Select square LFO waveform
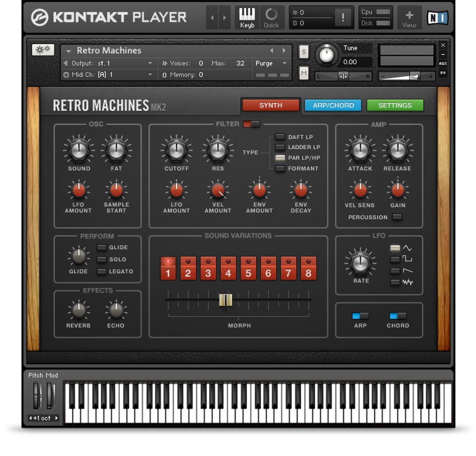 point(395,259)
